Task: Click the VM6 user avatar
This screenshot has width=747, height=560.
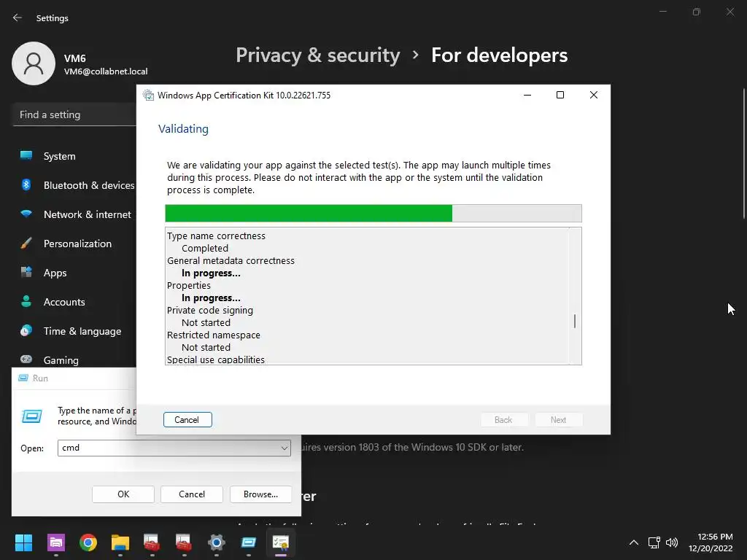Action: [x=34, y=63]
